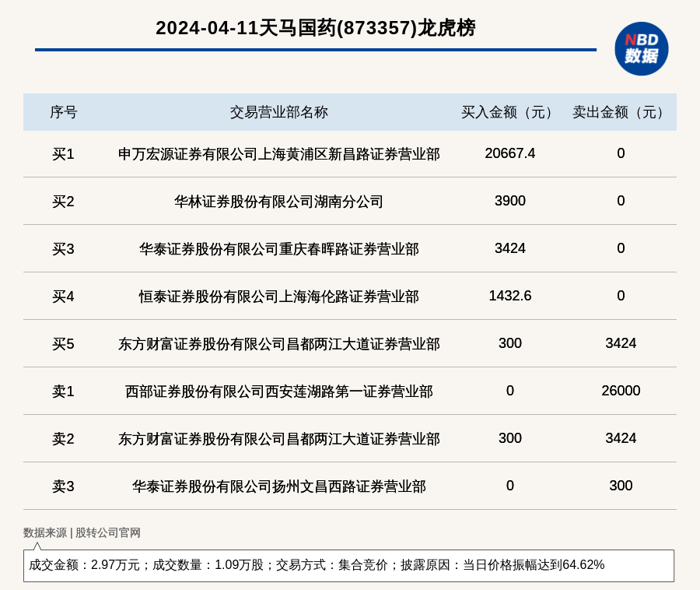
Task: Select the 买5 row label
Action: pyautogui.click(x=64, y=344)
